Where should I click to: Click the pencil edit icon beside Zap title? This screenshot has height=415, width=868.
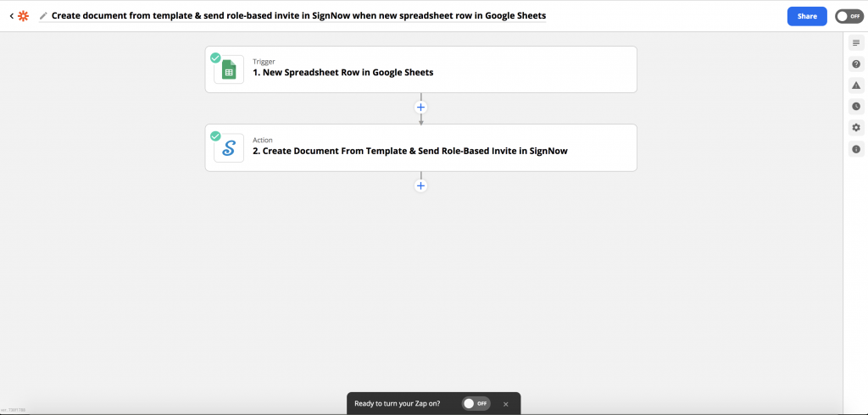(x=43, y=16)
